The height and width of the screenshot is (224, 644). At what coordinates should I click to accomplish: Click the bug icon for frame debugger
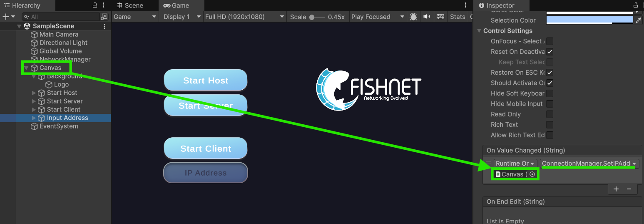pyautogui.click(x=413, y=17)
